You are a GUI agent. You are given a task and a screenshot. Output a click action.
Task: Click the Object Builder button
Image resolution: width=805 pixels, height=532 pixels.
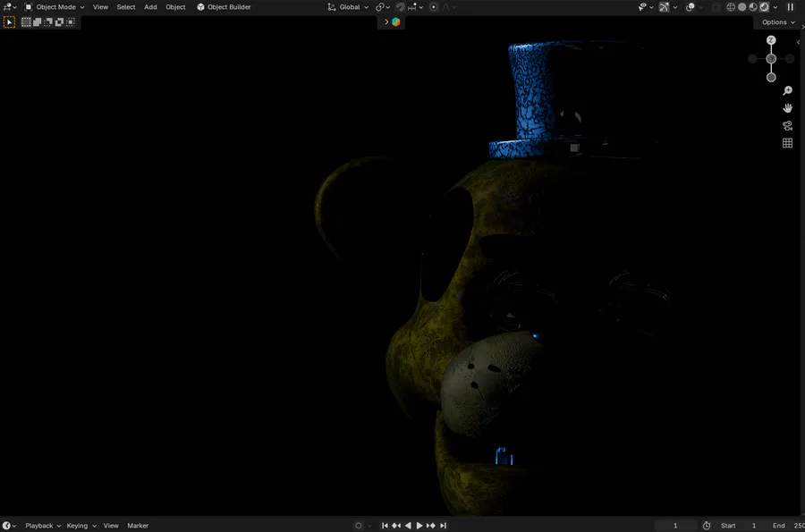pos(224,6)
